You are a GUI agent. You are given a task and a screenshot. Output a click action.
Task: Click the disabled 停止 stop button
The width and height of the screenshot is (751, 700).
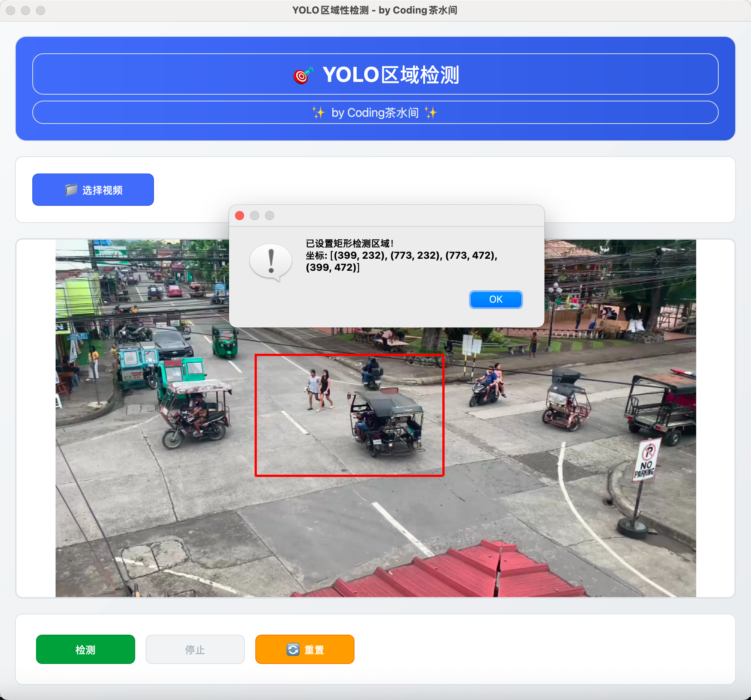pos(195,649)
